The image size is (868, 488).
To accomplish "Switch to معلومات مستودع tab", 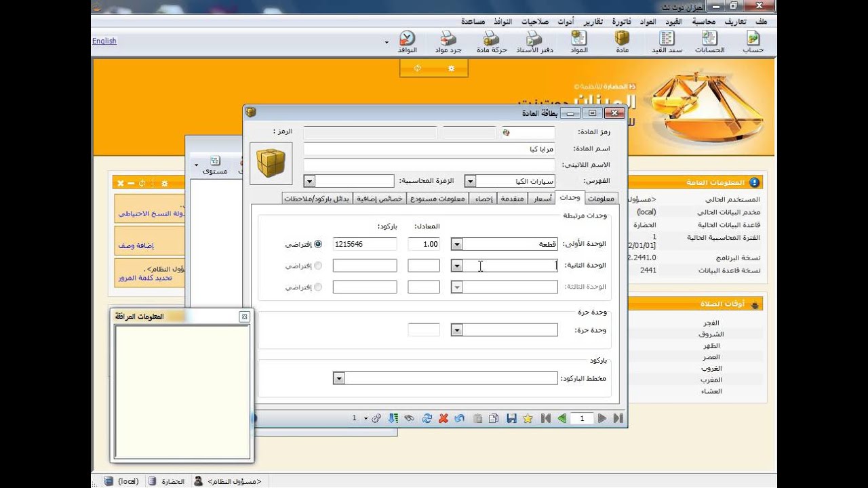I will tap(437, 198).
